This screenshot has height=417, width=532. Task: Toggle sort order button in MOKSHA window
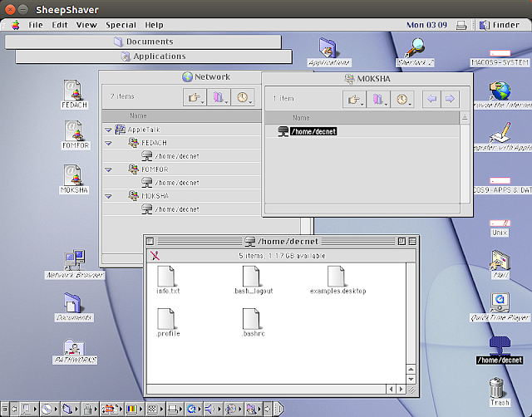coord(465,118)
